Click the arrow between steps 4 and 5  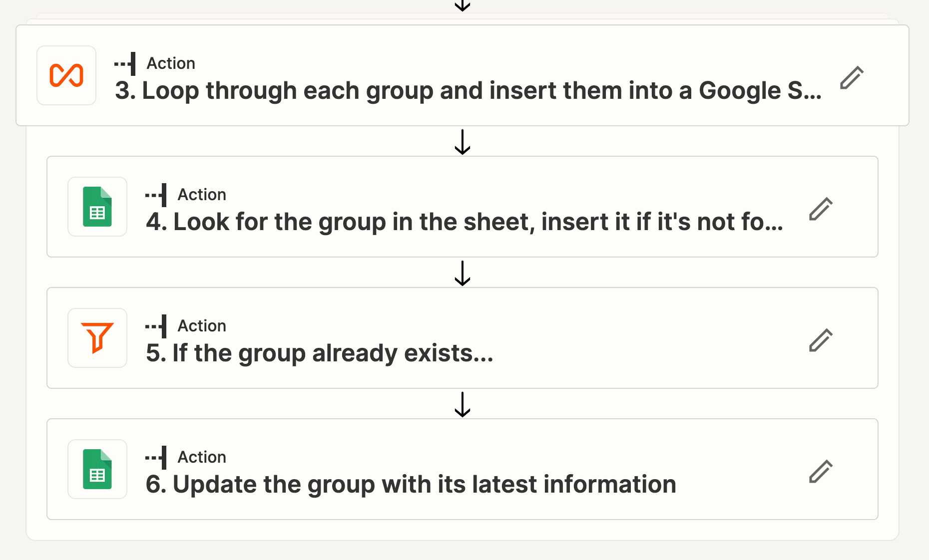[x=463, y=273]
